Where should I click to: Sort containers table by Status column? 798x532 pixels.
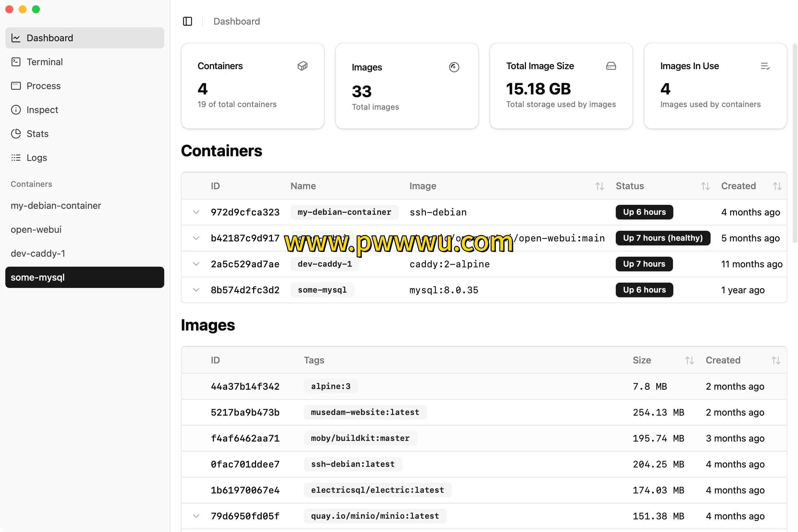pos(705,186)
